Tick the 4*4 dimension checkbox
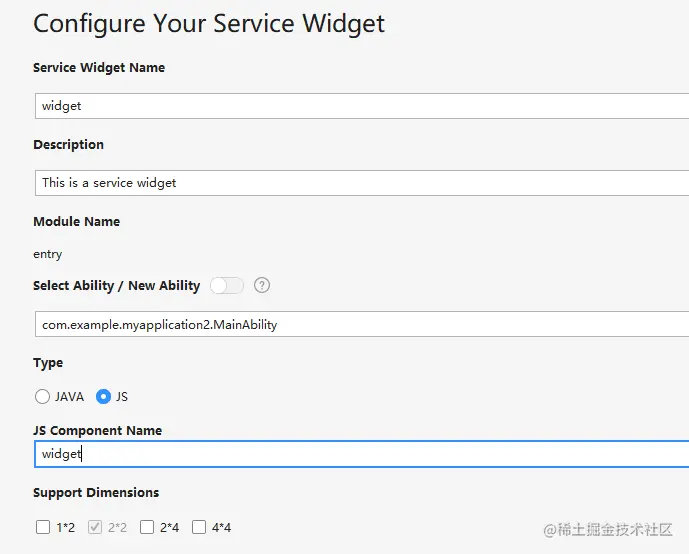689x554 pixels. pos(199,527)
